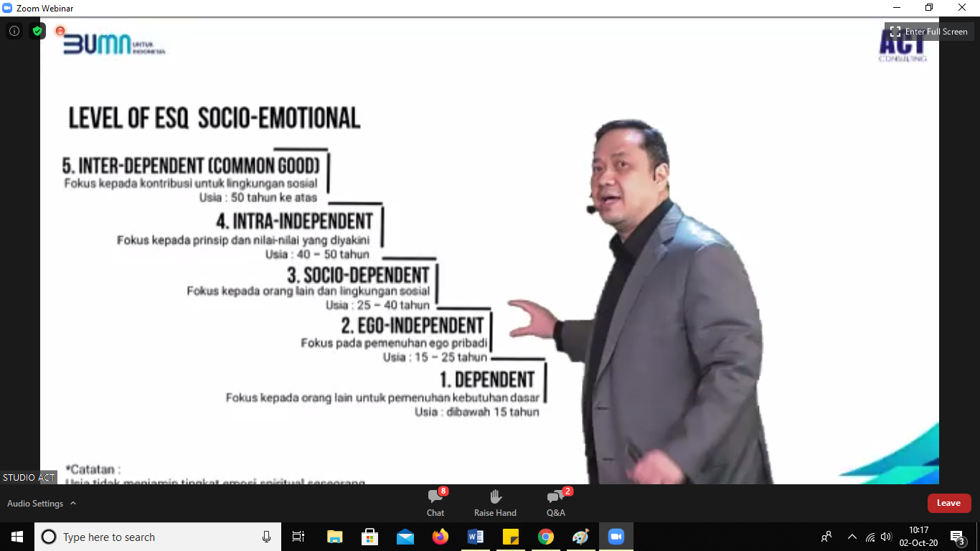Open the meeting information icon
The height and width of the screenshot is (551, 980).
click(14, 31)
